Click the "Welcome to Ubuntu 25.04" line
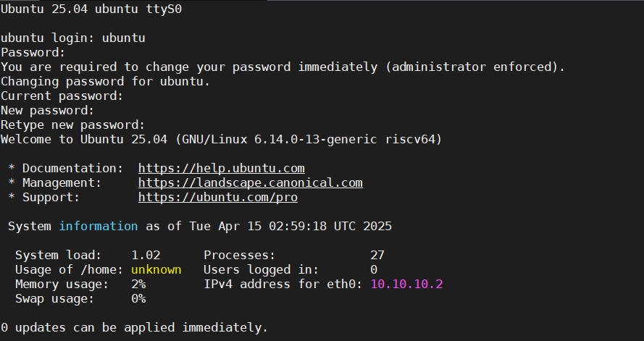The height and width of the screenshot is (341, 644). 221,139
